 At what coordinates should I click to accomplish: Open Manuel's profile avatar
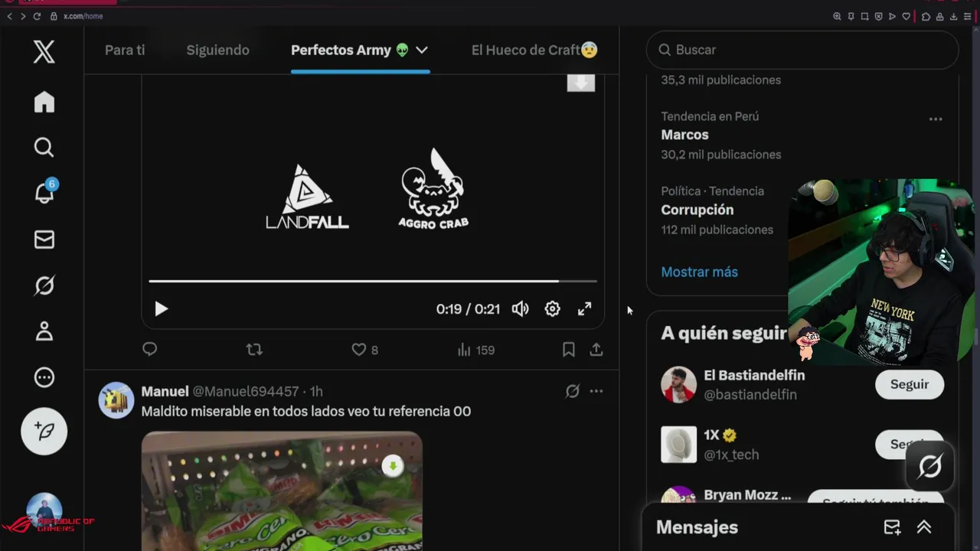coord(116,399)
